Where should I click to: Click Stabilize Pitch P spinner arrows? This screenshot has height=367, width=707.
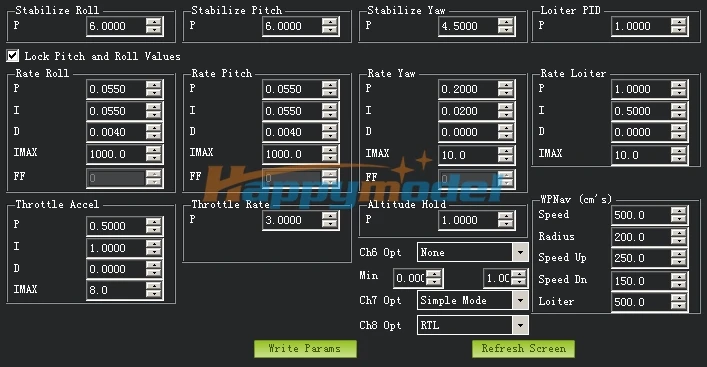330,26
